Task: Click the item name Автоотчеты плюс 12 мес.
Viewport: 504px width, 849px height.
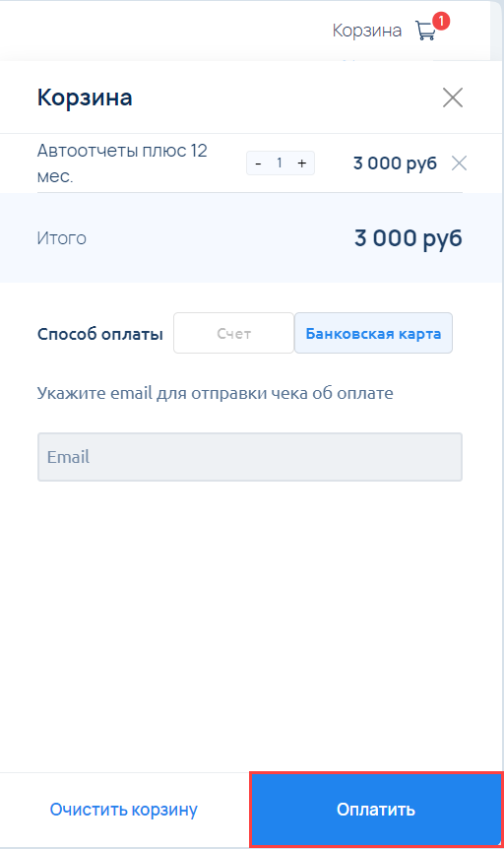Action: pyautogui.click(x=122, y=163)
